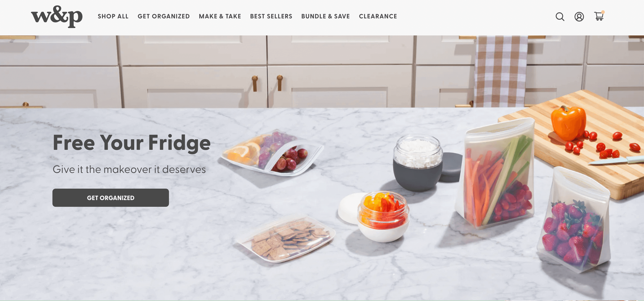
Task: Expand the BUNDLE & SAVE dropdown
Action: click(x=325, y=16)
